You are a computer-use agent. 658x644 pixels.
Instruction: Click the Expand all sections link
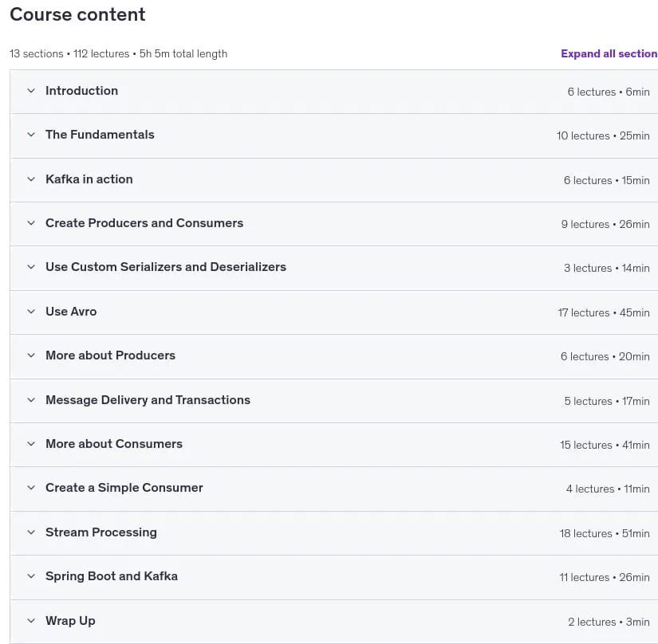point(609,53)
